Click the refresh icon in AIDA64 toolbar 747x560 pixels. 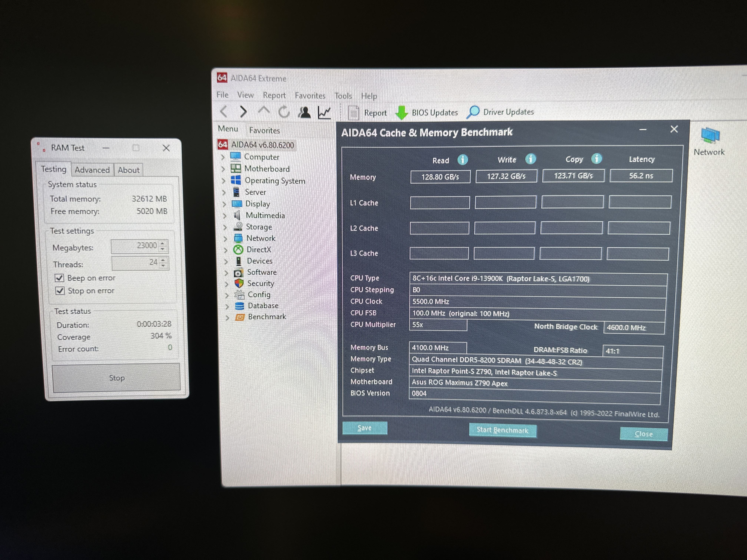pos(284,112)
